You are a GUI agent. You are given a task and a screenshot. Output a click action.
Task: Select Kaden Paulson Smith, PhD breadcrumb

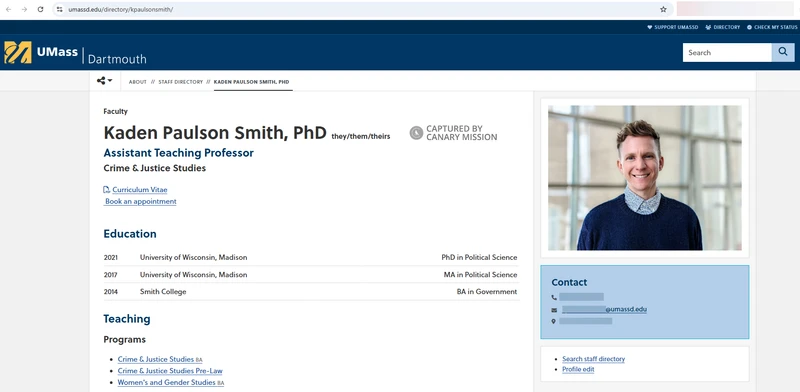point(252,82)
